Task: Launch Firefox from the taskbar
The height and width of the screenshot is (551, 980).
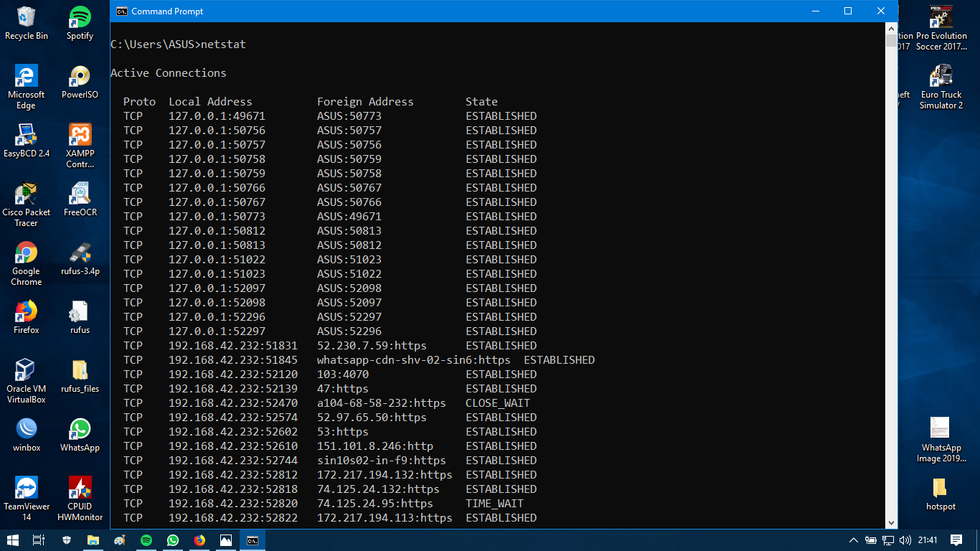Action: (199, 541)
